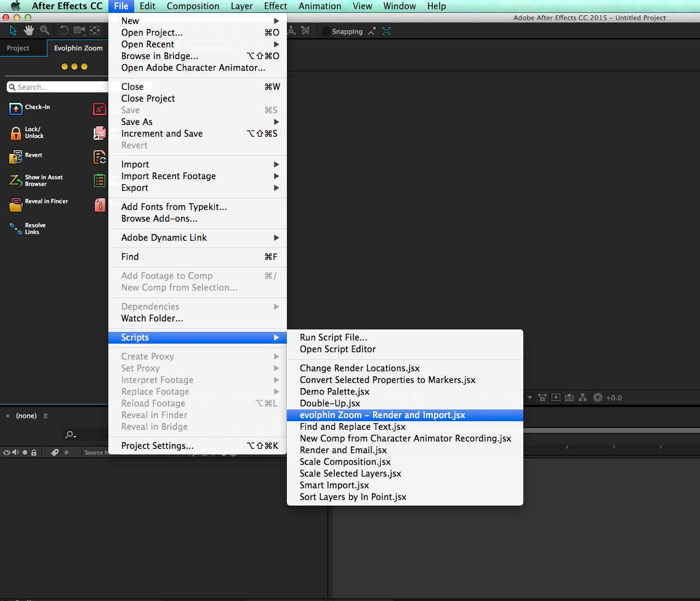This screenshot has width=700, height=601.
Task: Click the red rocket icon beside Check-In
Action: [x=100, y=108]
